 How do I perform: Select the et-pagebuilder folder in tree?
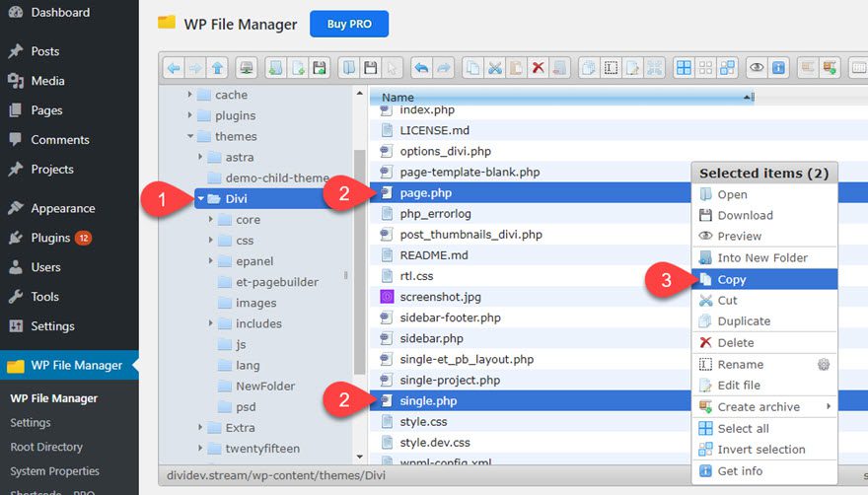(277, 282)
